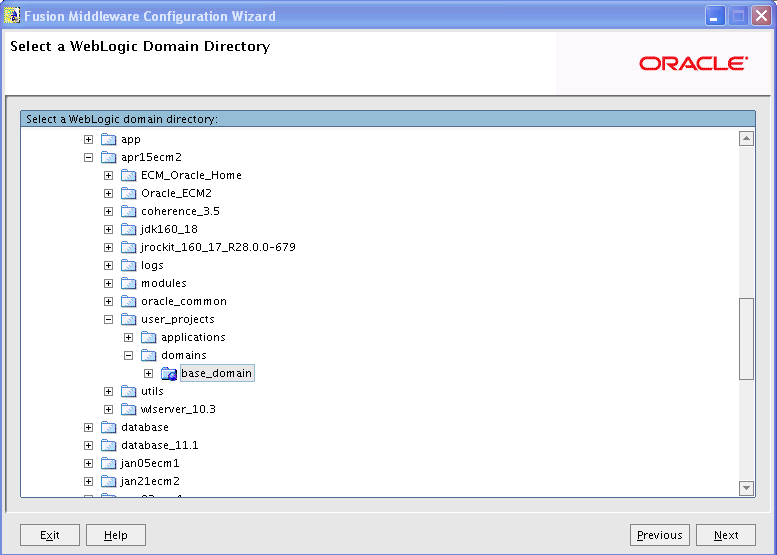This screenshot has height=555, width=777.
Task: Select the database_11.1 label
Action: click(x=160, y=445)
